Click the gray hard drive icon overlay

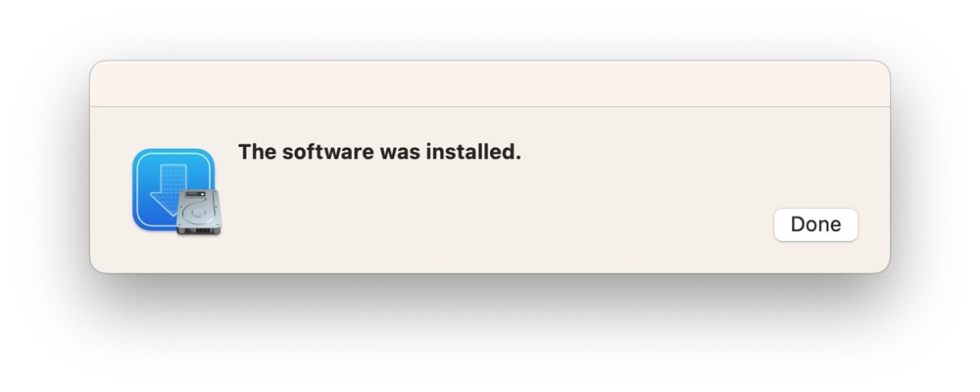[199, 212]
